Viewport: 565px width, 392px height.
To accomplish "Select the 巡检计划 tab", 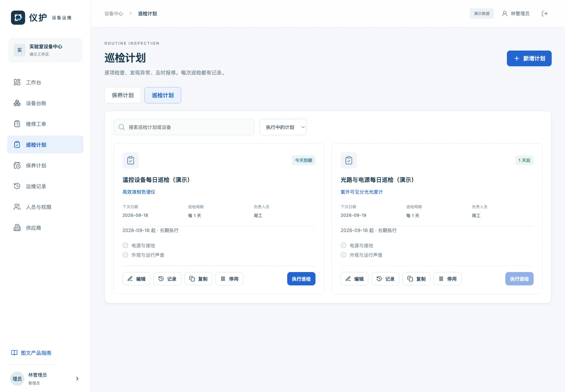I will (163, 95).
